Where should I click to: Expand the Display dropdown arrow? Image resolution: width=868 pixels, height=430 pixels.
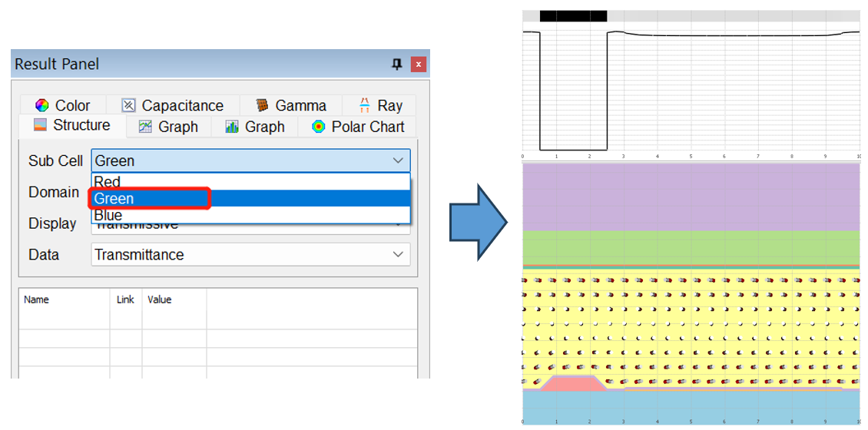pos(398,223)
